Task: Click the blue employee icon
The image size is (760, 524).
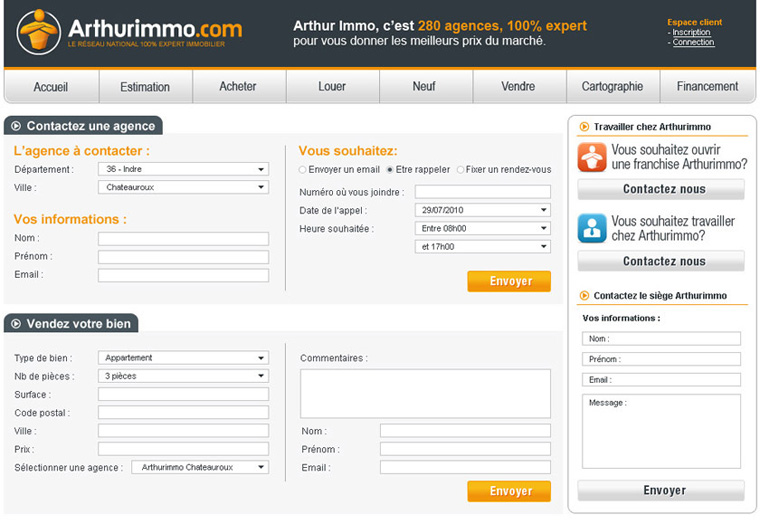Action: (x=592, y=228)
